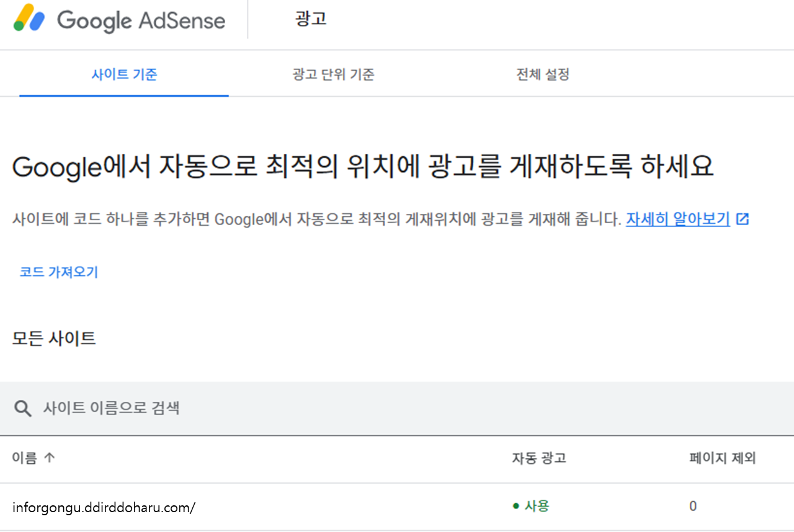Open the 전체 설정 tab

(x=542, y=73)
